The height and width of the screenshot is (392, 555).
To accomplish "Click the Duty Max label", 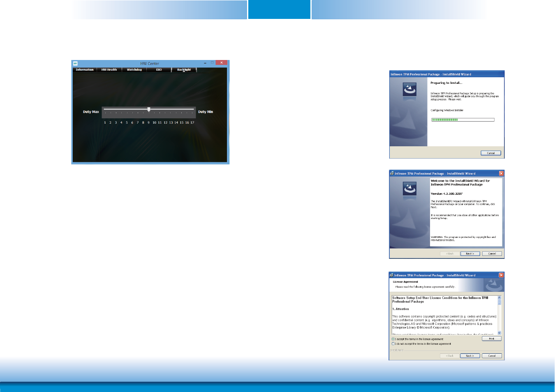I will coord(91,112).
